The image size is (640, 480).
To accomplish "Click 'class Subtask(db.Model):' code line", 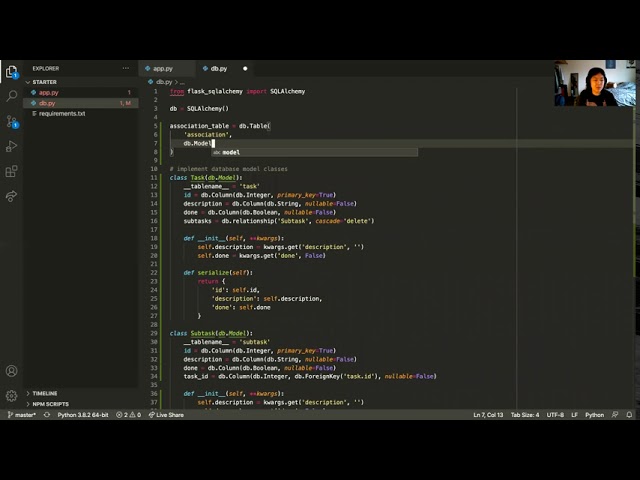I will click(x=211, y=333).
